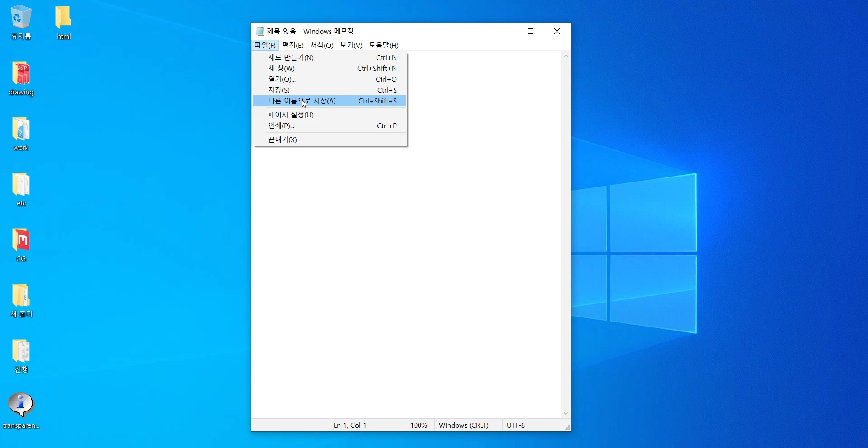Click the scrollbar down arrow in Notepad
This screenshot has width=868, height=448.
[566, 413]
